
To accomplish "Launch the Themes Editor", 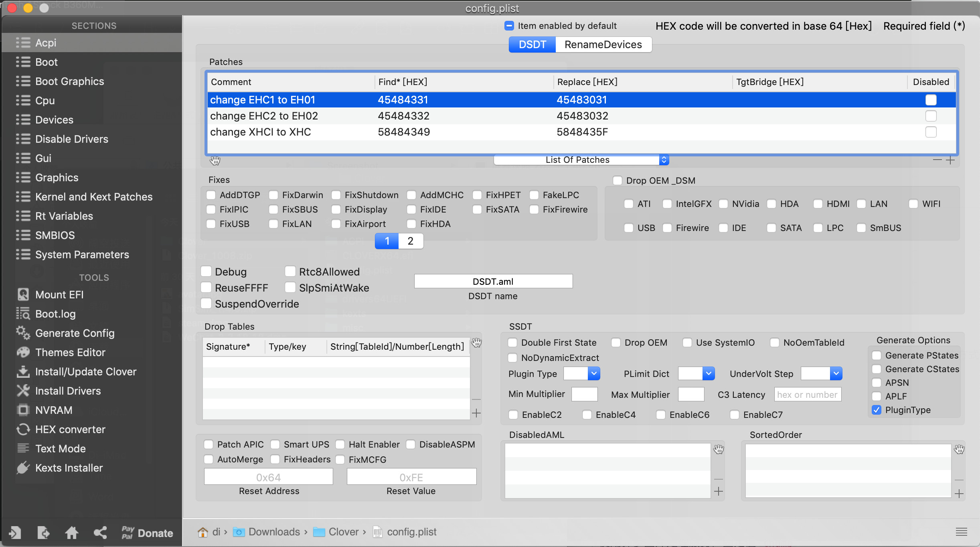I will tap(70, 353).
